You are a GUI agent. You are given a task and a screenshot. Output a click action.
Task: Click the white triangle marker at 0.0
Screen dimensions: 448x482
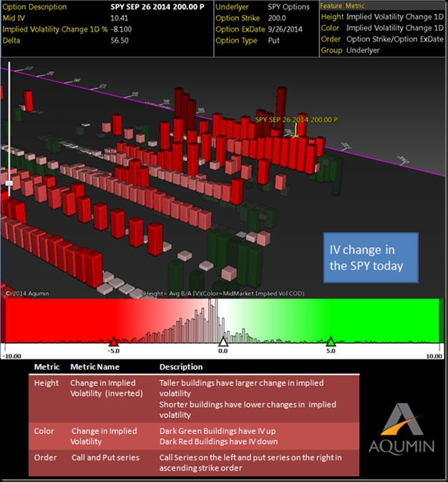point(223,342)
